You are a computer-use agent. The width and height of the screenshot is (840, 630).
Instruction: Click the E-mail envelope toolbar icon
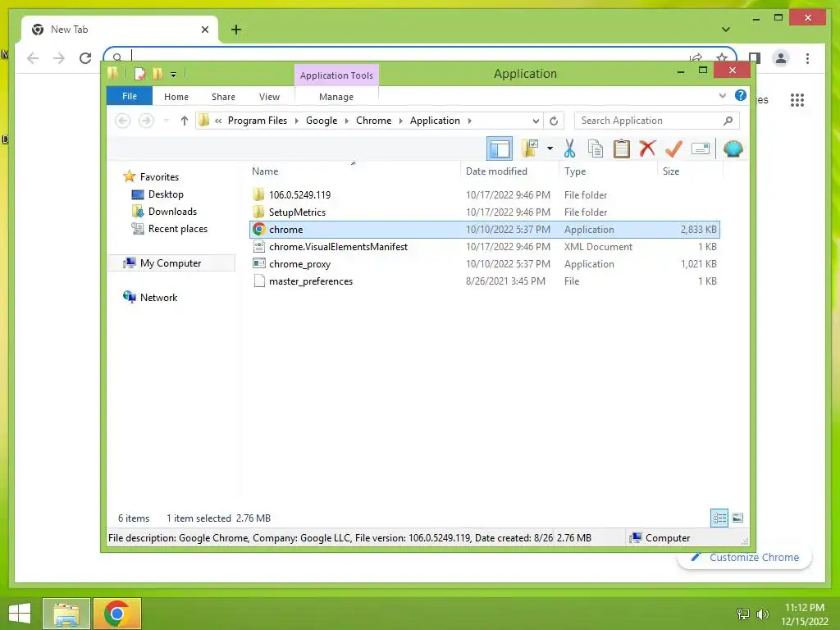[x=701, y=148]
